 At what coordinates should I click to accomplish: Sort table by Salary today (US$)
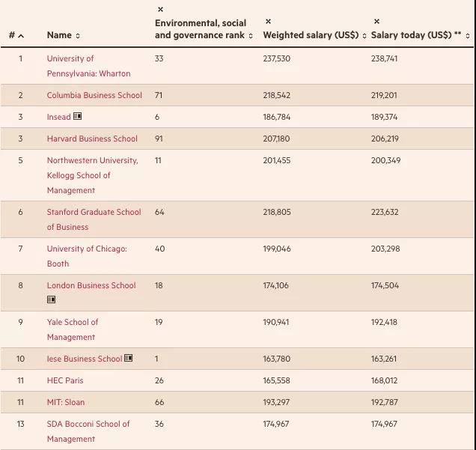click(x=468, y=36)
